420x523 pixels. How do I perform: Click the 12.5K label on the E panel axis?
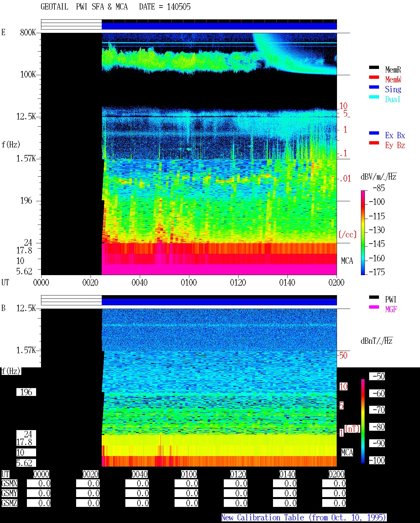point(26,116)
